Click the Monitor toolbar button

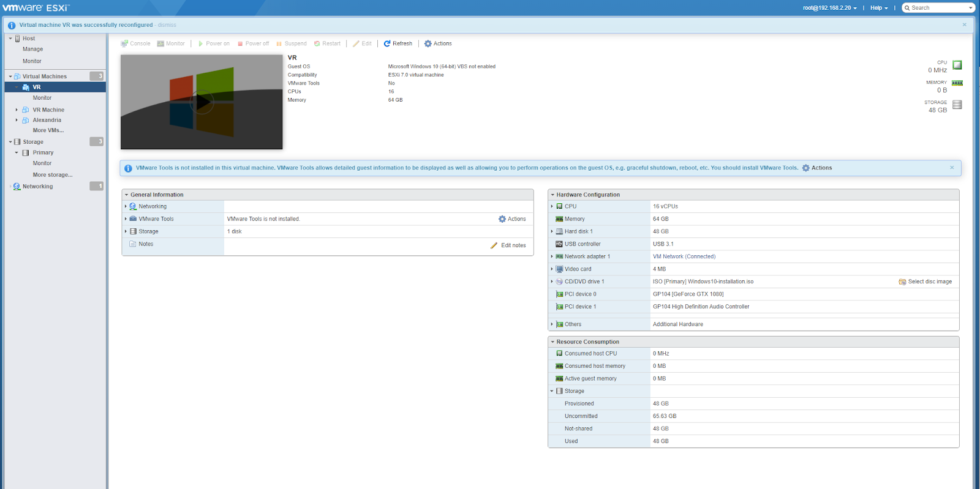click(x=171, y=43)
